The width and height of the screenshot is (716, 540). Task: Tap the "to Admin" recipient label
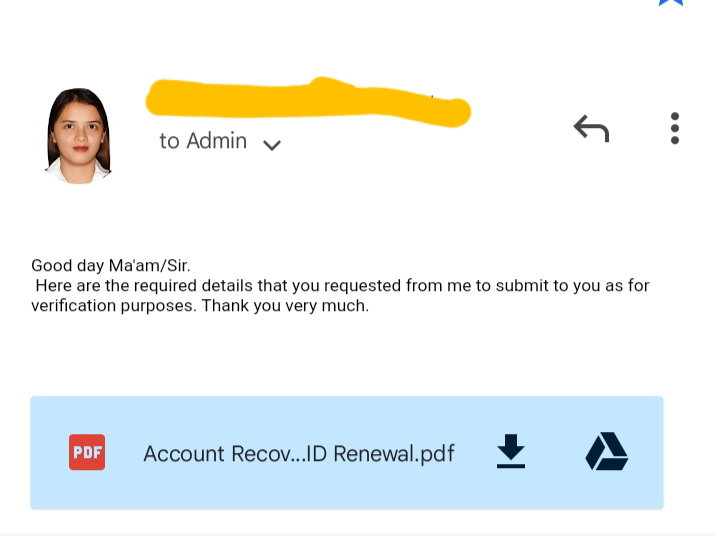click(x=203, y=141)
